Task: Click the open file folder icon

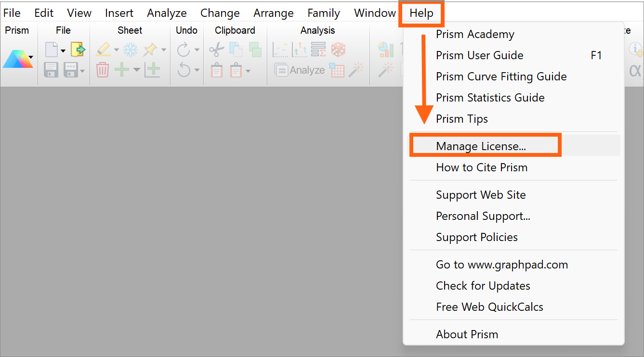Action: click(x=78, y=49)
